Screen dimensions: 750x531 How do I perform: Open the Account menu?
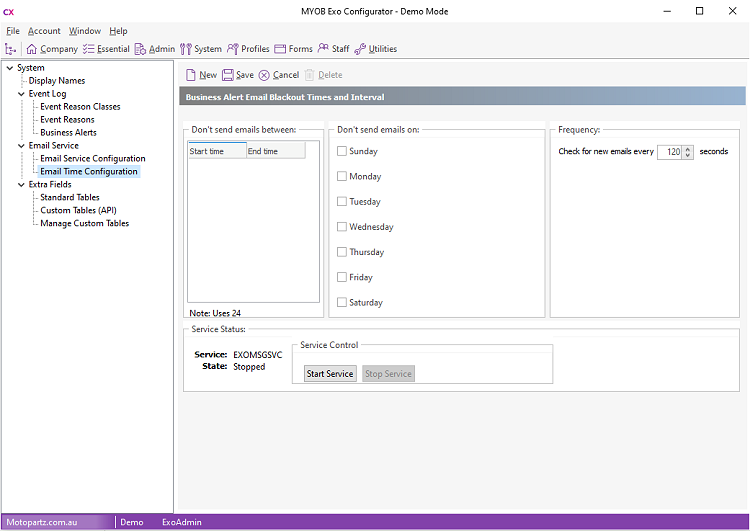(44, 31)
